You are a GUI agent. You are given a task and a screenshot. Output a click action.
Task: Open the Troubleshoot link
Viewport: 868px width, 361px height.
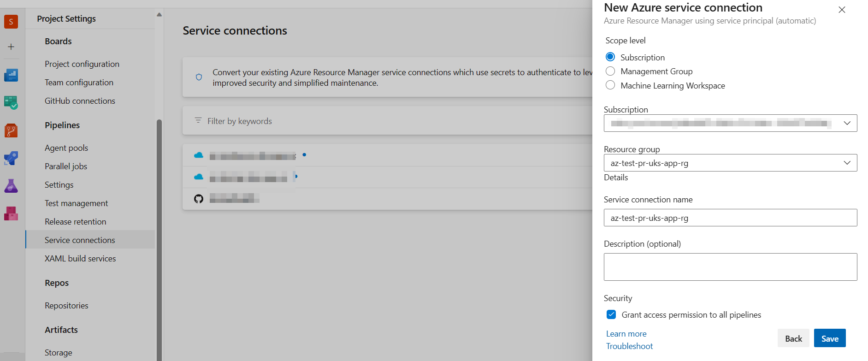click(629, 346)
